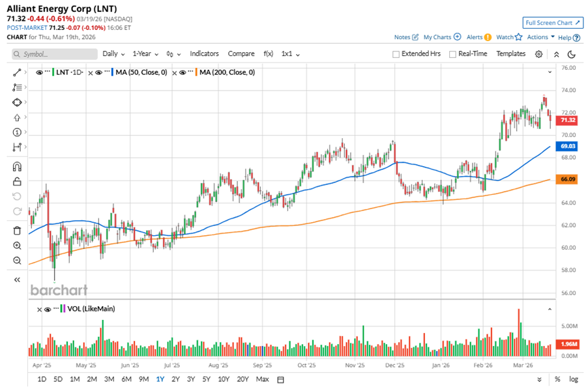Viewport: 588px width, 389px height.
Task: Toggle the magnet snap tool
Action: [17, 166]
